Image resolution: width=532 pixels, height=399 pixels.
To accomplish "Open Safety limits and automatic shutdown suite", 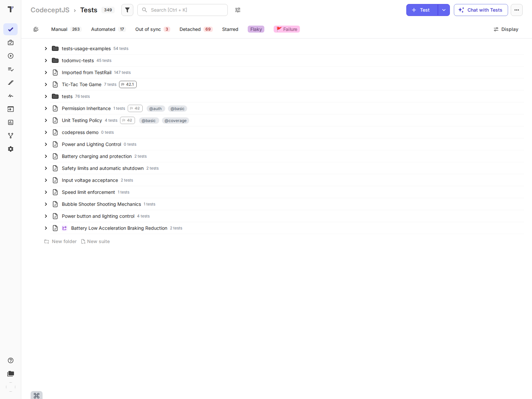I will (103, 168).
